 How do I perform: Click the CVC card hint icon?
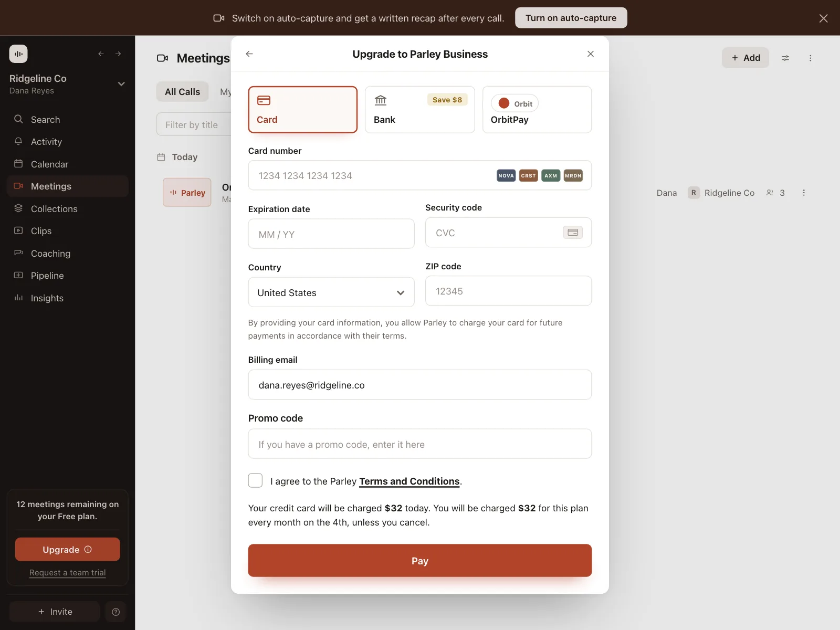573,232
